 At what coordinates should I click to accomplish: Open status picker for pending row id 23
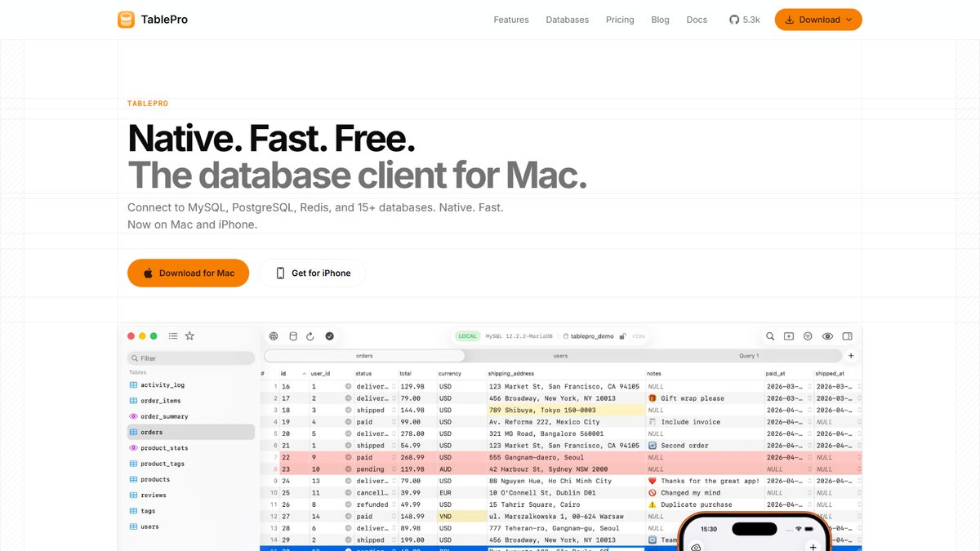click(x=394, y=469)
